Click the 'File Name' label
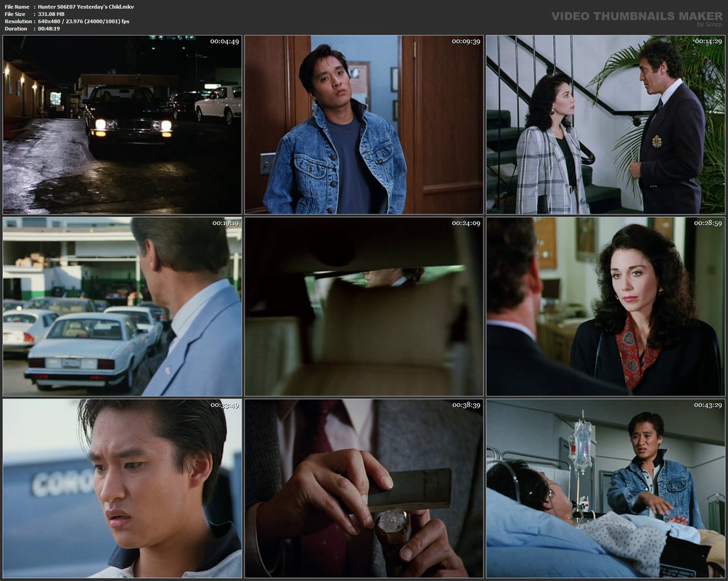This screenshot has width=728, height=581. click(17, 7)
